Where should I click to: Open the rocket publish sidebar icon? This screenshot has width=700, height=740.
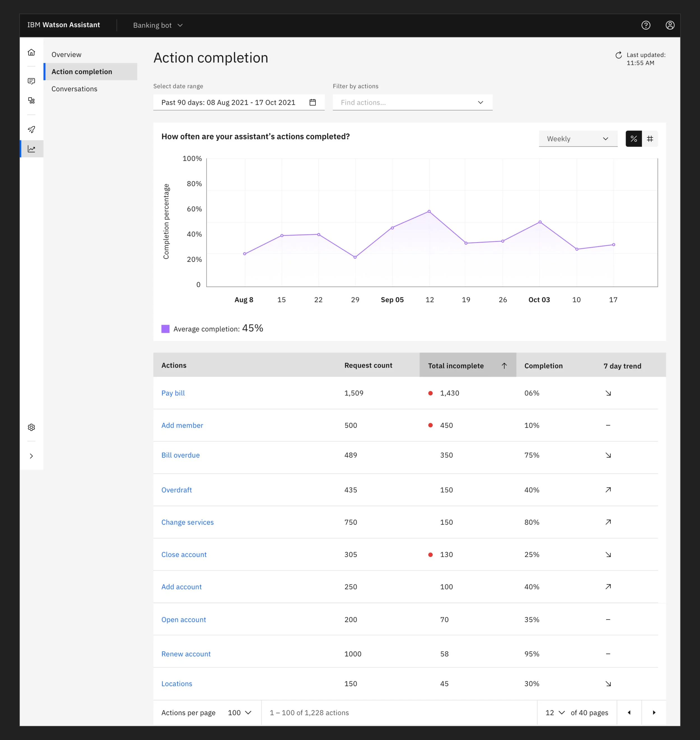[31, 129]
